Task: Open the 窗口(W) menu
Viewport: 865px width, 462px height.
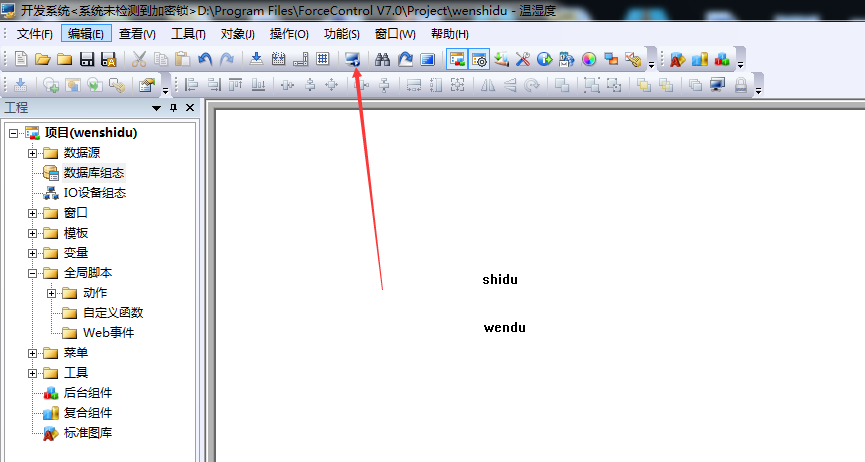Action: click(x=395, y=34)
